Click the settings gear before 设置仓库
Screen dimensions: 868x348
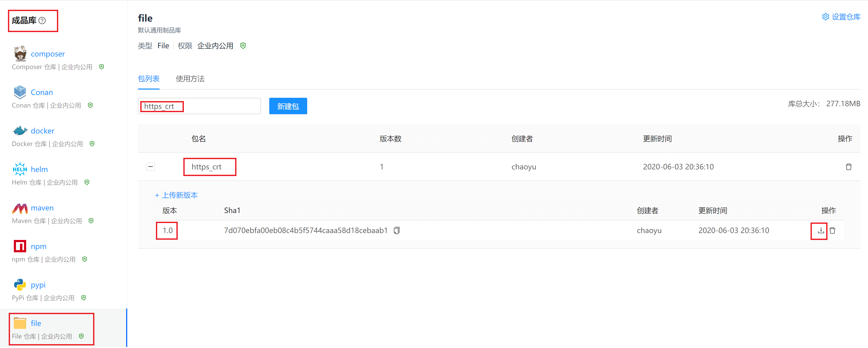pyautogui.click(x=825, y=16)
